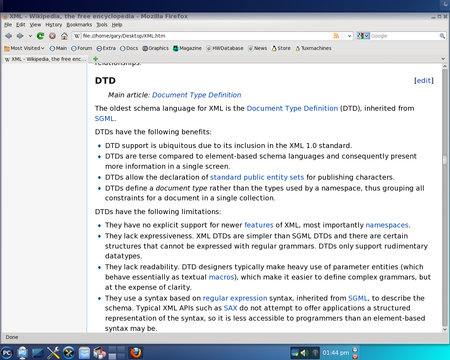This screenshot has width=450, height=360.
Task: Click the scrollbar down arrow
Action: (445, 329)
